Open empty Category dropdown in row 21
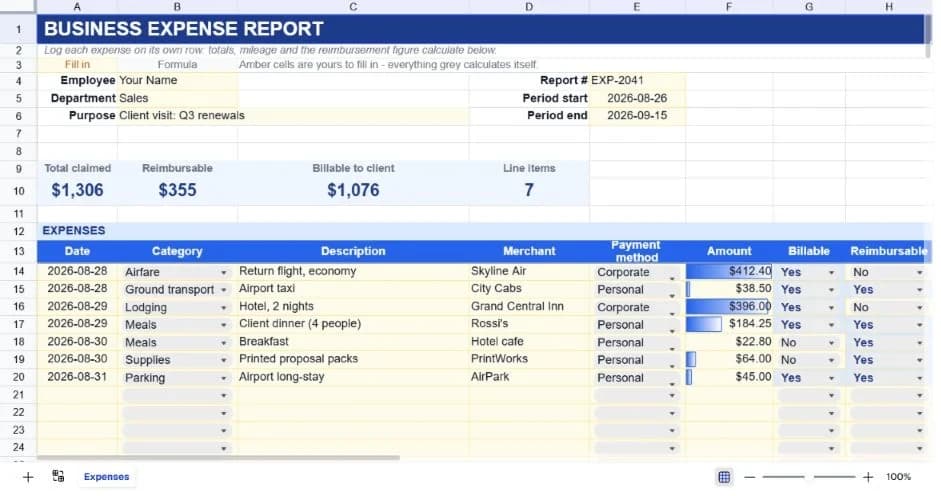 pos(223,395)
